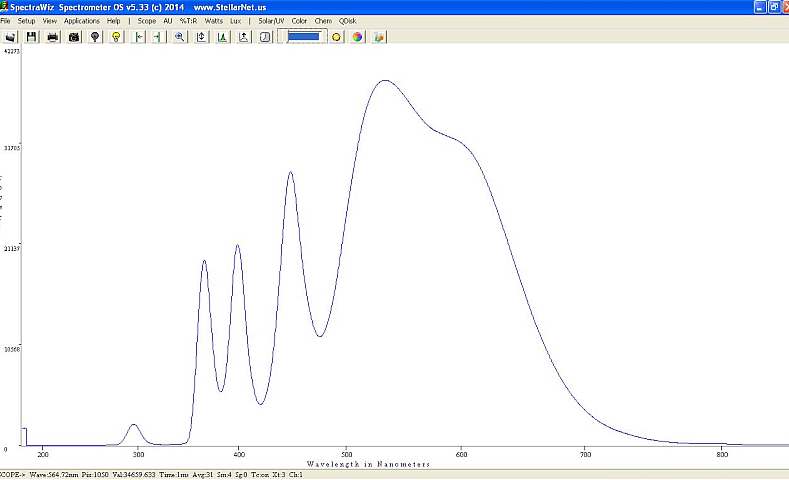Image resolution: width=789 pixels, height=480 pixels.
Task: Click the zoom magnifier icon
Action: pos(180,37)
